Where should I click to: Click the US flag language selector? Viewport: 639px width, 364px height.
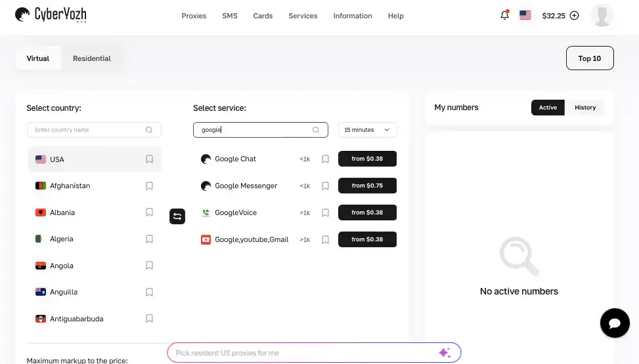point(525,16)
